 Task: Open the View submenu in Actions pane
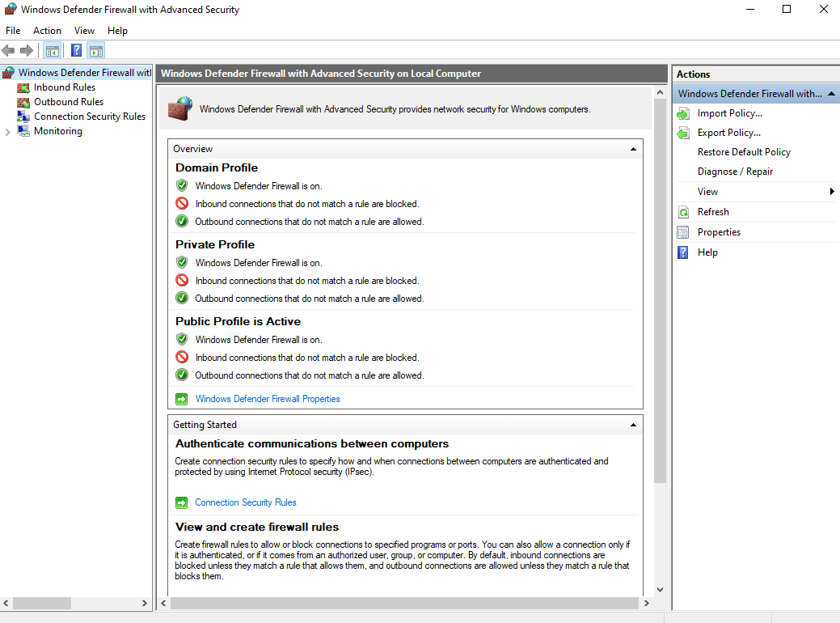(707, 191)
